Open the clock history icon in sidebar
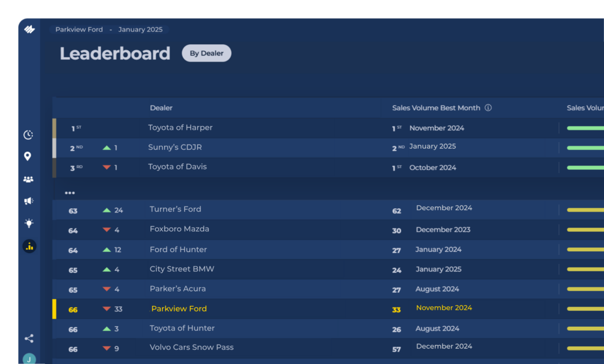 click(x=28, y=135)
